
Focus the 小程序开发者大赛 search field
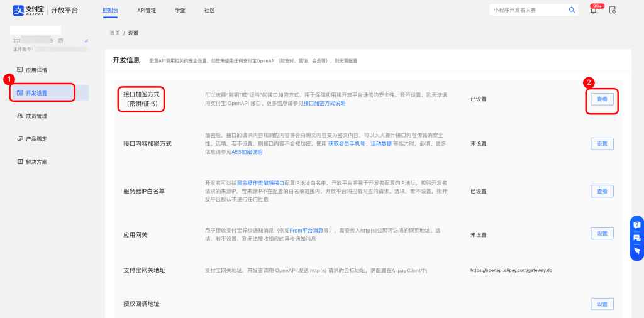528,10
